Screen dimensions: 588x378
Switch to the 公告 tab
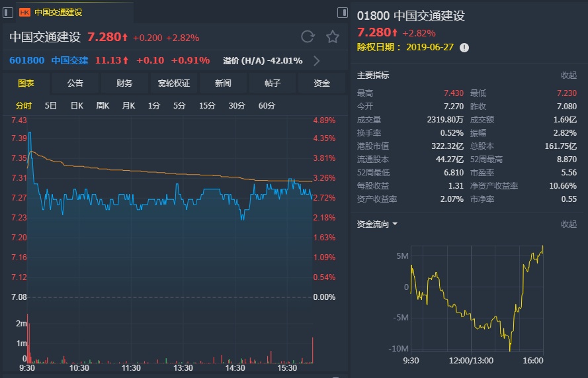click(75, 83)
